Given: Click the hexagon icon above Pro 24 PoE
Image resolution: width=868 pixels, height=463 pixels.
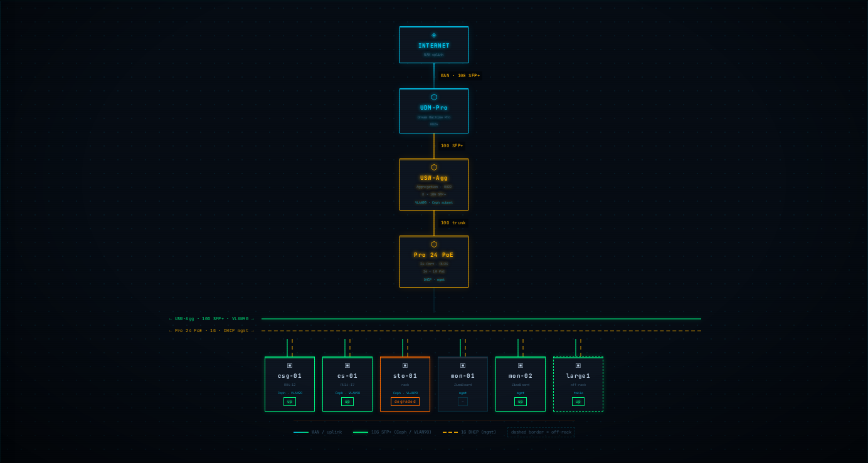Looking at the screenshot, I should pyautogui.click(x=434, y=244).
